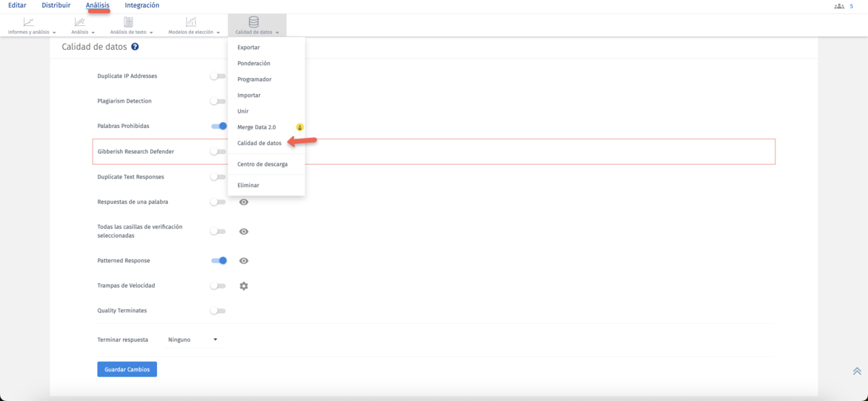Click the Guardar Cambios button
Viewport: 868px width, 401px height.
pyautogui.click(x=127, y=369)
